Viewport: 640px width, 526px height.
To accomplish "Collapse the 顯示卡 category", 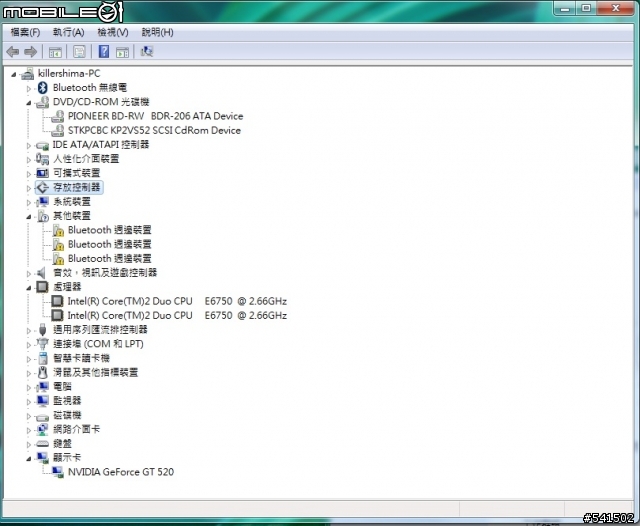I will coord(29,459).
